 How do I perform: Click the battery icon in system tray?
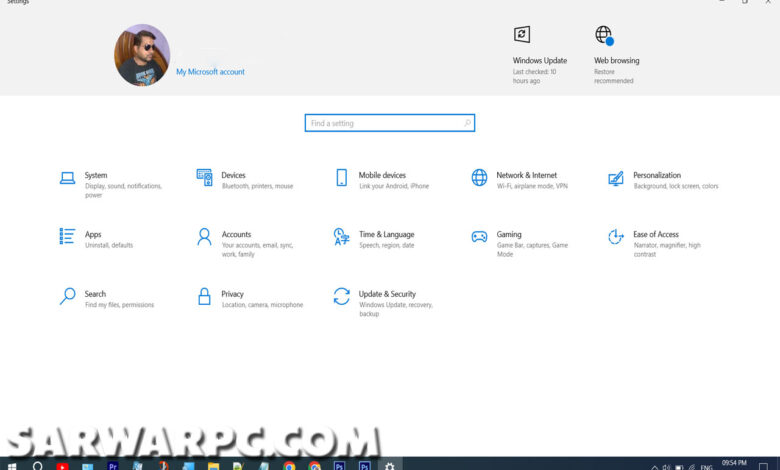679,467
